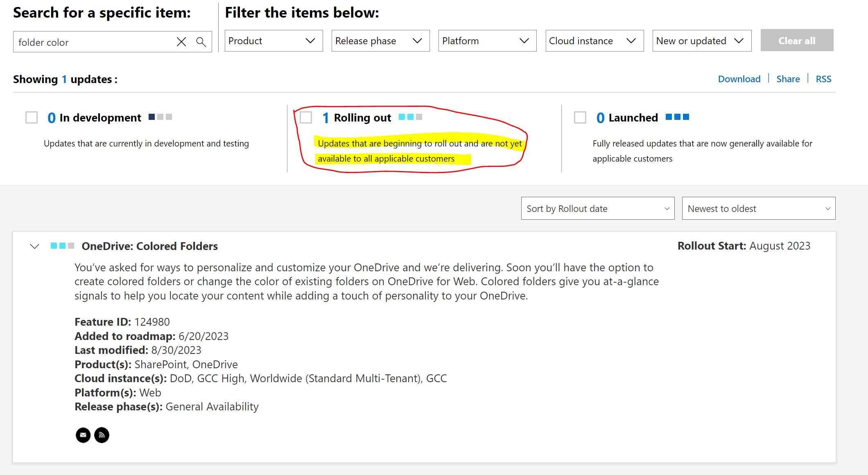Select the Platform filter menu
The width and height of the screenshot is (868, 475).
(x=486, y=41)
